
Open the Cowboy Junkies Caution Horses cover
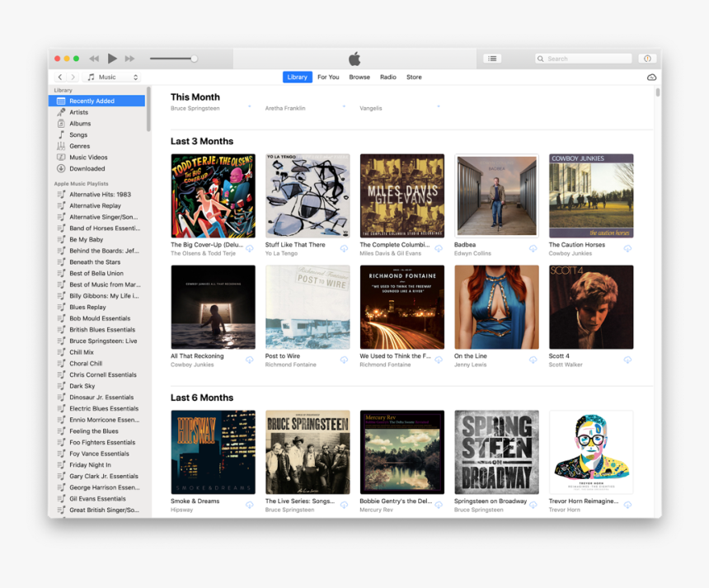[591, 195]
